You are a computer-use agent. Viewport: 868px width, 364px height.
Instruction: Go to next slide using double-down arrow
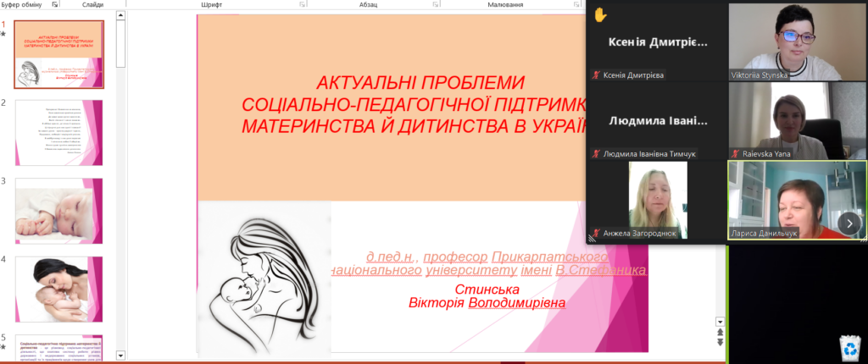pos(721,342)
